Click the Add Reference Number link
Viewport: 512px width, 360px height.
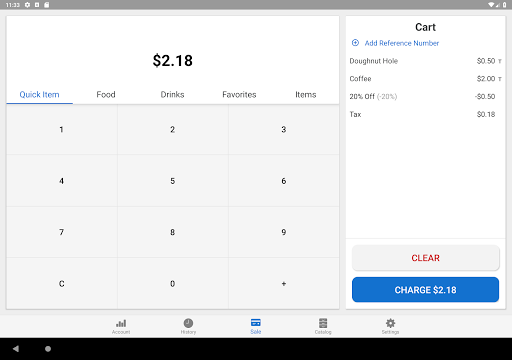pyautogui.click(x=402, y=43)
